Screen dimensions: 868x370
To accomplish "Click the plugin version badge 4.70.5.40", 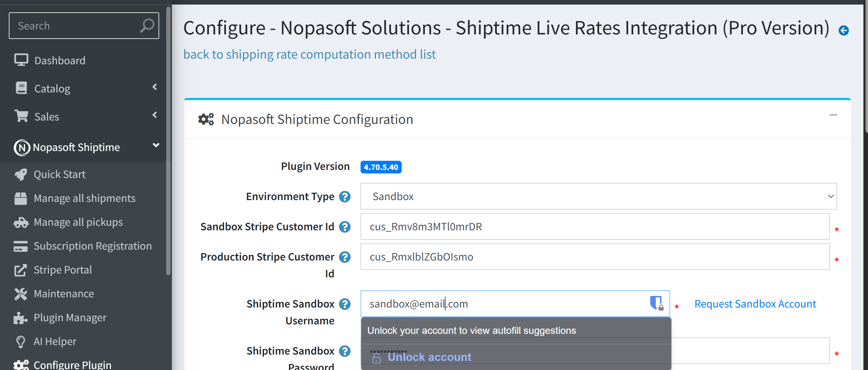I will click(x=381, y=167).
